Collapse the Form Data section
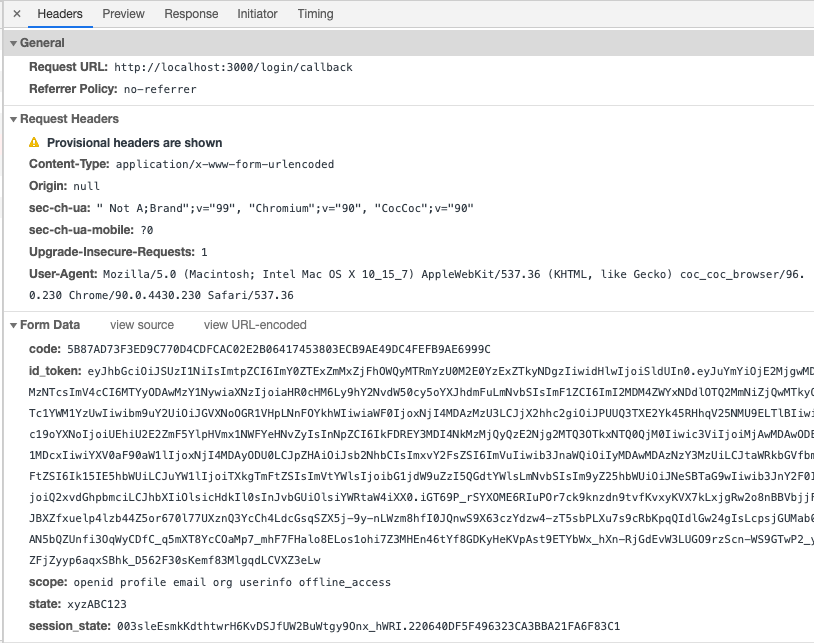The height and width of the screenshot is (643, 814). (x=50, y=325)
